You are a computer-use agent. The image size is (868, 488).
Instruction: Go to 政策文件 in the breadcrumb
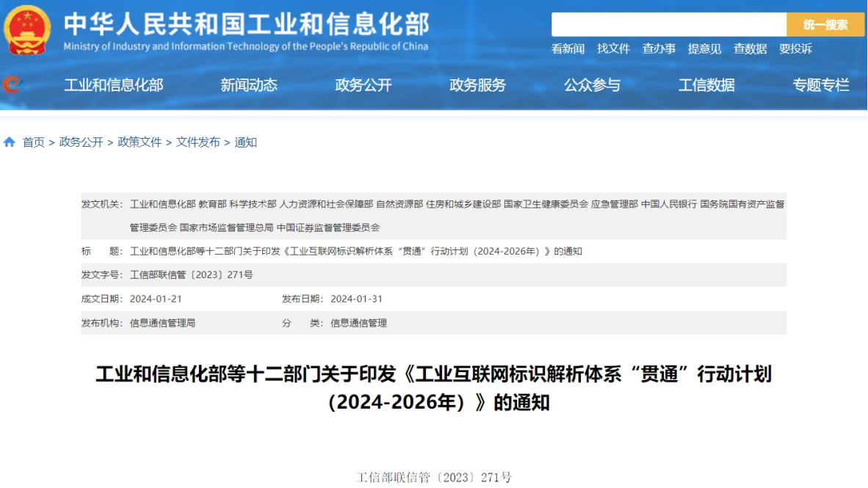tap(140, 142)
